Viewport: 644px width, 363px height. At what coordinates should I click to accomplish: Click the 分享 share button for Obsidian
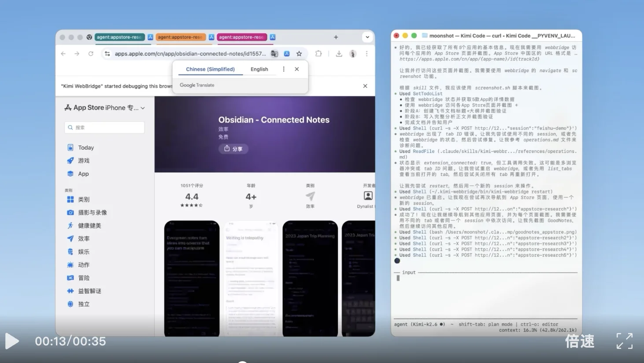tap(233, 148)
